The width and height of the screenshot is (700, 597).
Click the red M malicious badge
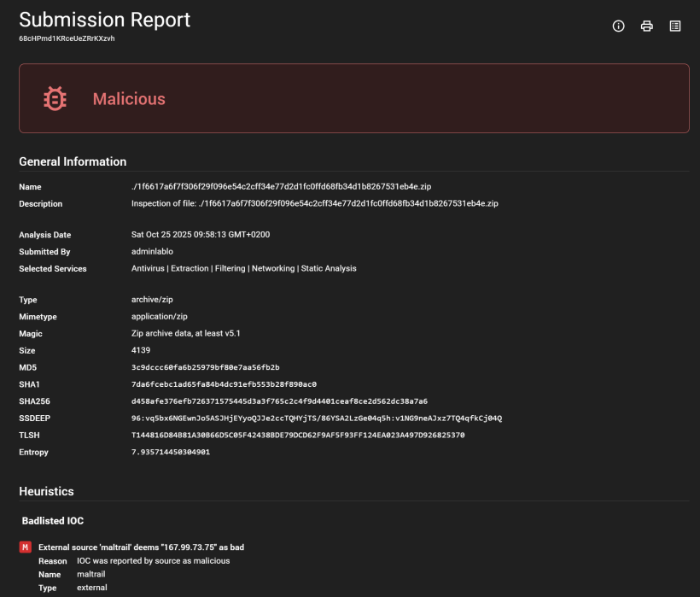[26, 547]
